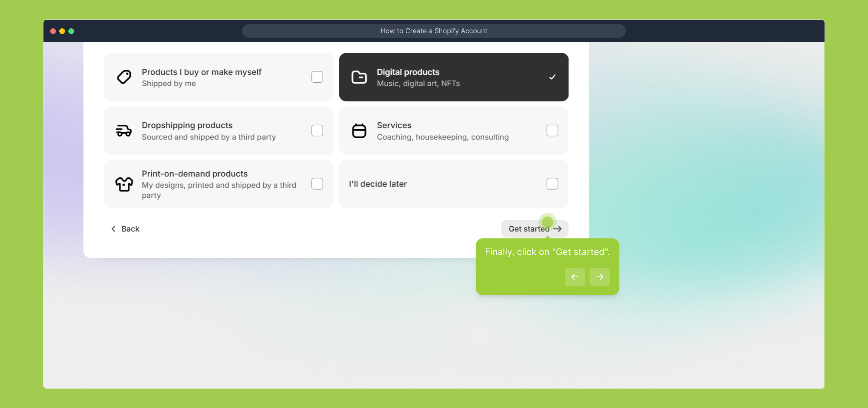Enable the Dropshipping products checkbox
The height and width of the screenshot is (408, 868).
[317, 131]
